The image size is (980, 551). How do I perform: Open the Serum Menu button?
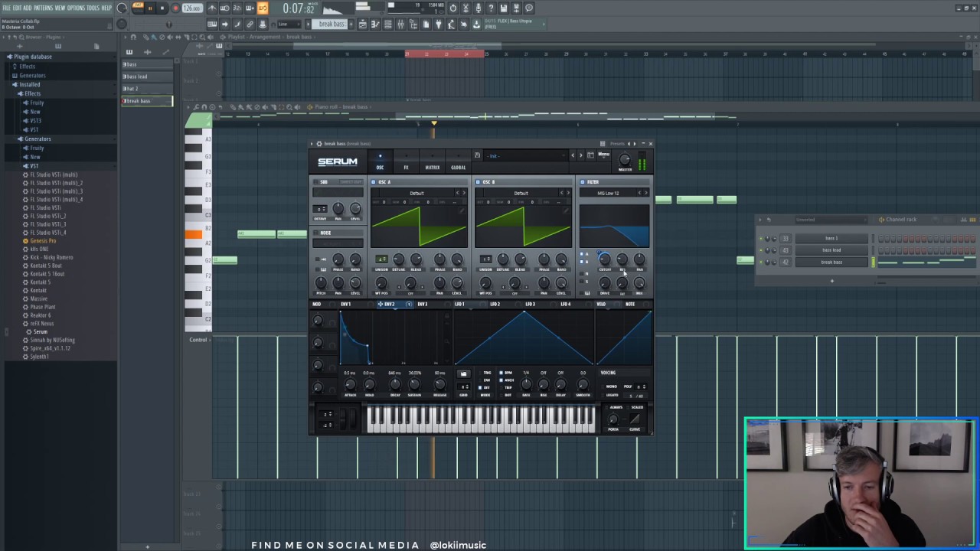click(x=603, y=155)
